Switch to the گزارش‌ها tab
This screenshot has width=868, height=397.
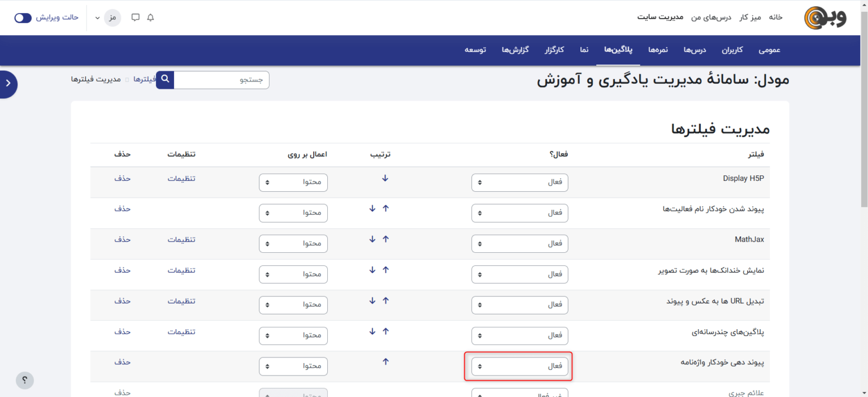pyautogui.click(x=515, y=50)
